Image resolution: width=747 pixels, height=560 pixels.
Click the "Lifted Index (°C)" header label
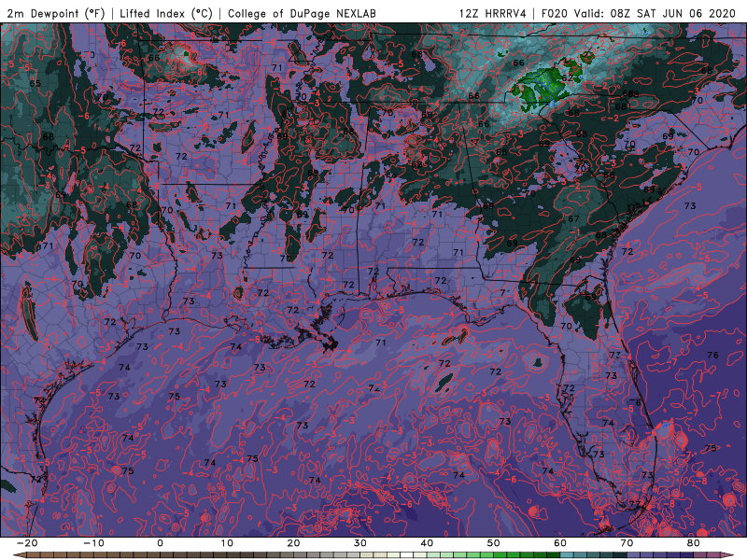(x=166, y=13)
